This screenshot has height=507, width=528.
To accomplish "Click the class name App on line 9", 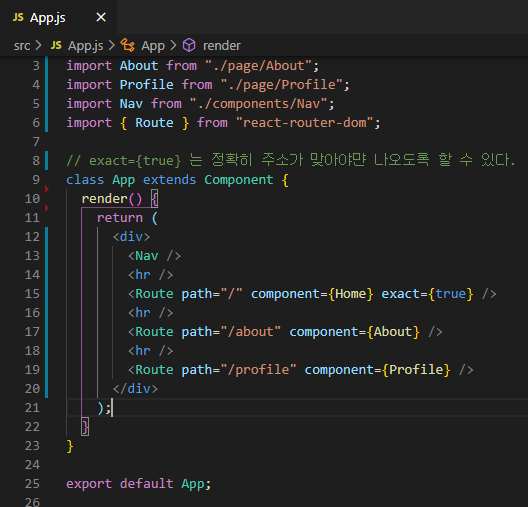I will (124, 180).
